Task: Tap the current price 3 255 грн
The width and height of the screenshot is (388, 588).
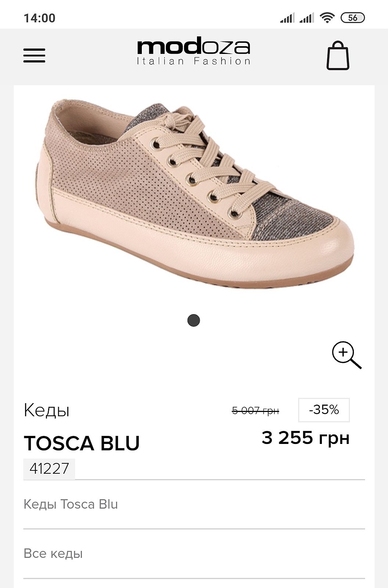Action: pos(305,438)
